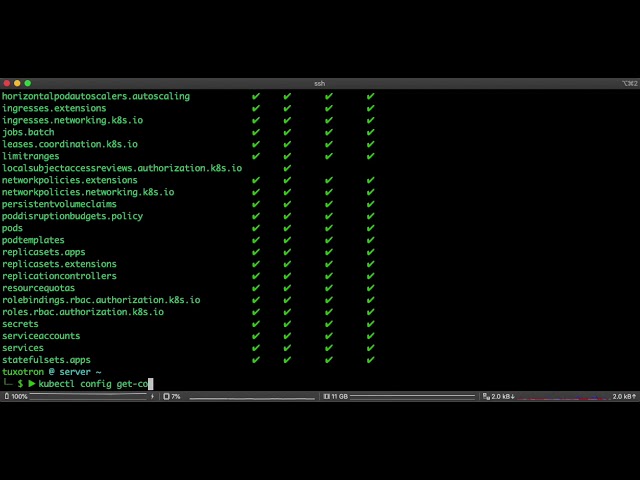Click the memory usage bar at 11 GB
640x480 pixels.
pyautogui.click(x=412, y=396)
